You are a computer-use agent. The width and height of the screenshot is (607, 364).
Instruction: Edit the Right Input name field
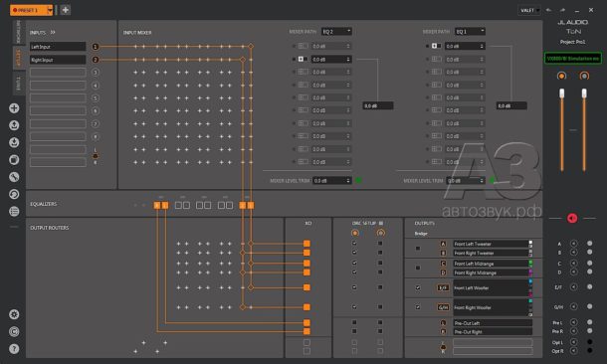[x=58, y=60]
